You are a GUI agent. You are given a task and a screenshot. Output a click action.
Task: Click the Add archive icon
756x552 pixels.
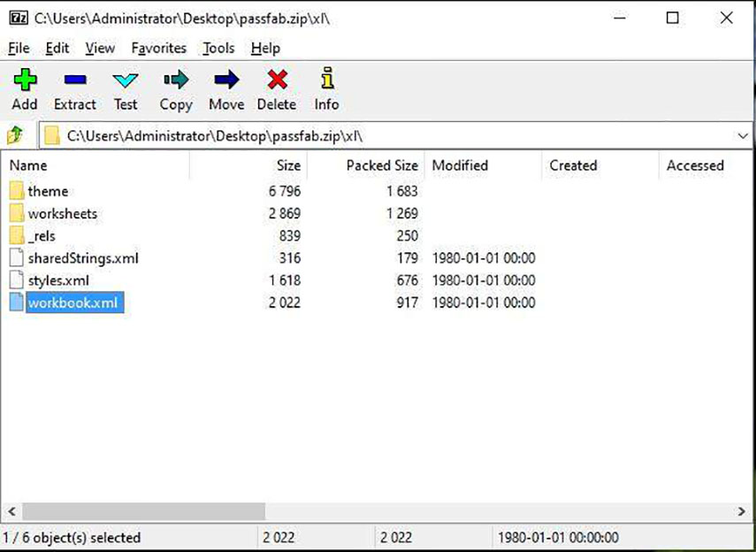coord(24,88)
